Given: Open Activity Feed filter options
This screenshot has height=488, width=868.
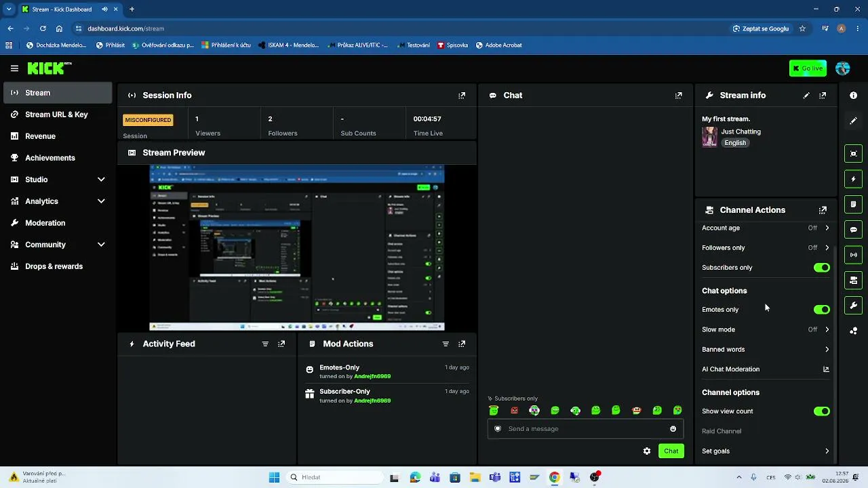Looking at the screenshot, I should click(265, 344).
